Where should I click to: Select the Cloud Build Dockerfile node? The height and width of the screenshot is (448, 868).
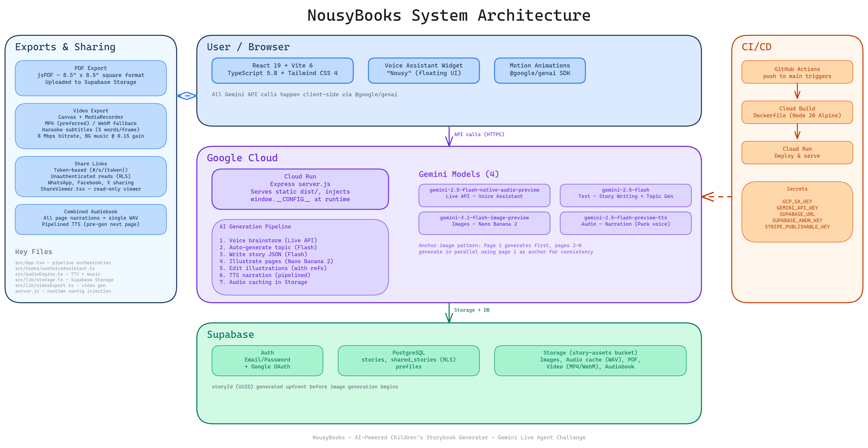point(797,112)
